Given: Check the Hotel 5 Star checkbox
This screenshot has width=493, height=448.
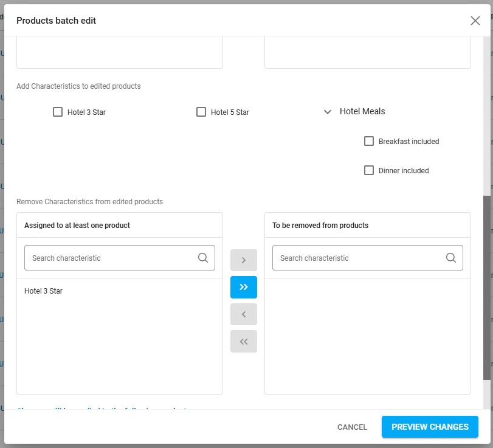Looking at the screenshot, I should click(x=201, y=112).
